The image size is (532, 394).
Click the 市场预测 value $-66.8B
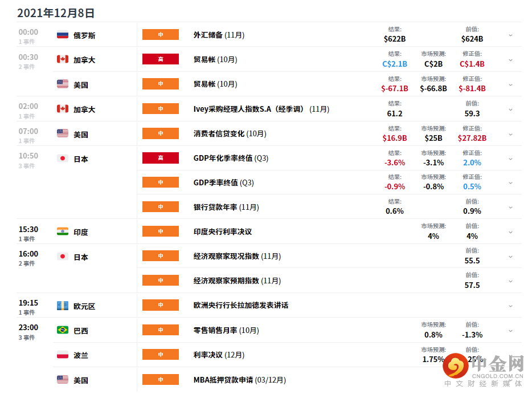pyautogui.click(x=433, y=88)
